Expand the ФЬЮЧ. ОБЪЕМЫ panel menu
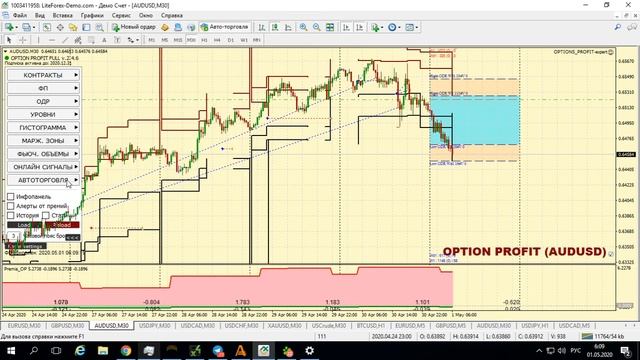Screen dimensions: 640x360 (x=43, y=154)
